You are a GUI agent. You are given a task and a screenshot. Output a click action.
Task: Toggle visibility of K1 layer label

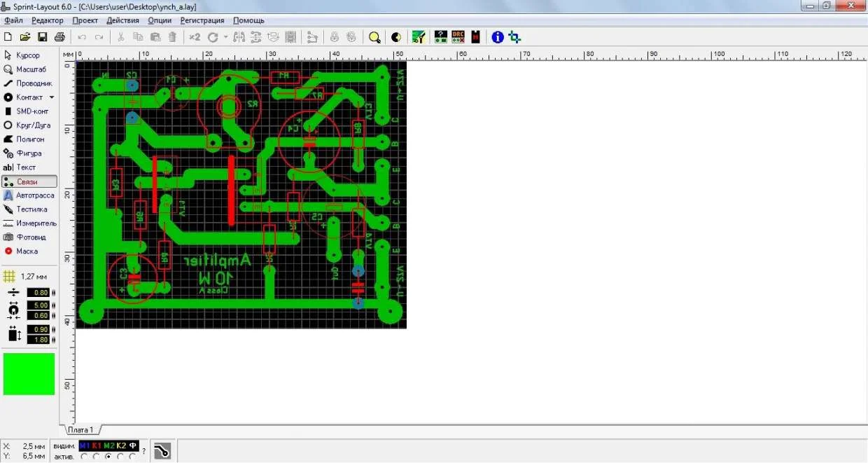point(96,445)
